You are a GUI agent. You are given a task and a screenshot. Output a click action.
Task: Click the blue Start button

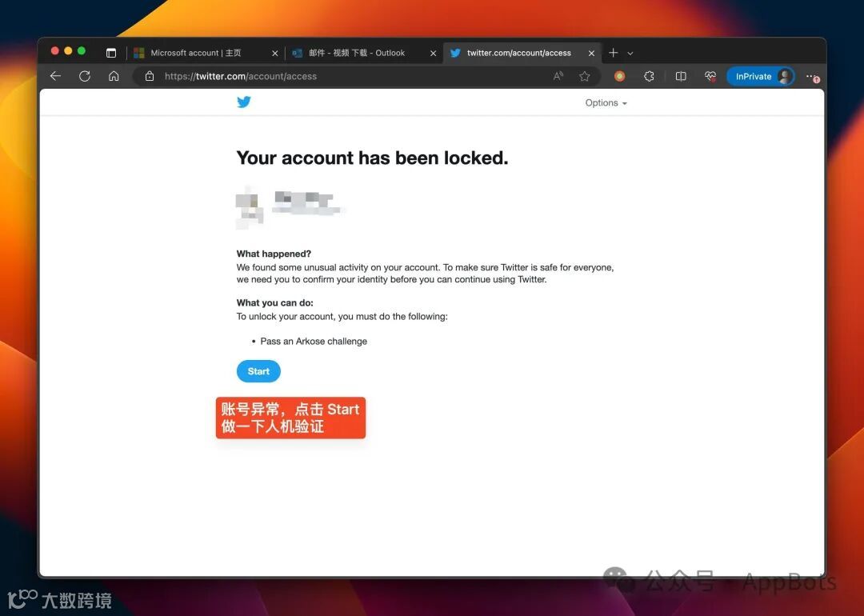258,371
